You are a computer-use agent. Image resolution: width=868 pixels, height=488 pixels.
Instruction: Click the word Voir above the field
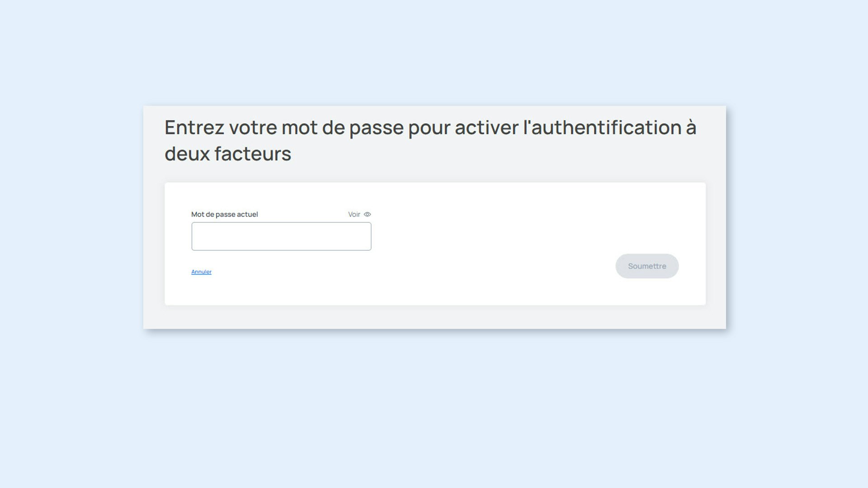click(354, 214)
